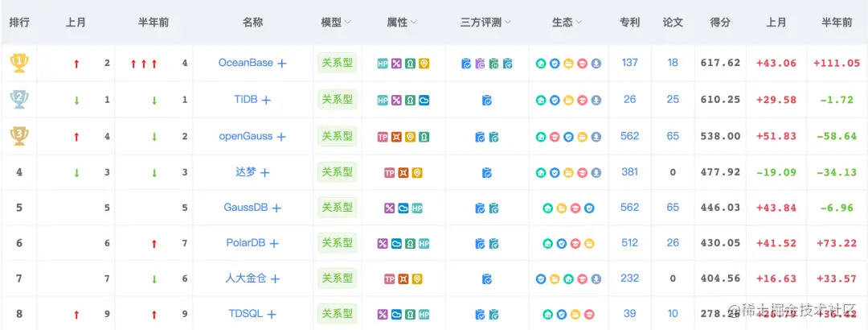Open the 属性 column filter dropdown
Screen dimensions: 868x330
(413, 23)
